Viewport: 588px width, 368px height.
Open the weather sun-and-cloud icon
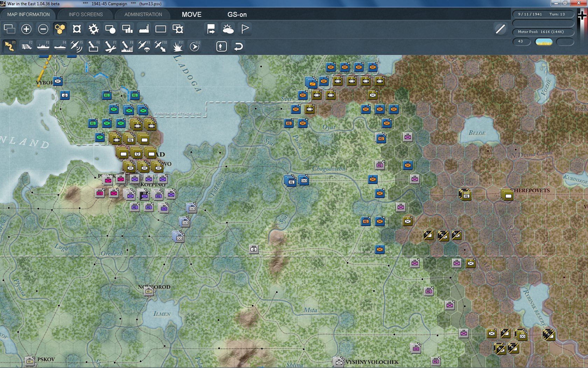click(228, 29)
